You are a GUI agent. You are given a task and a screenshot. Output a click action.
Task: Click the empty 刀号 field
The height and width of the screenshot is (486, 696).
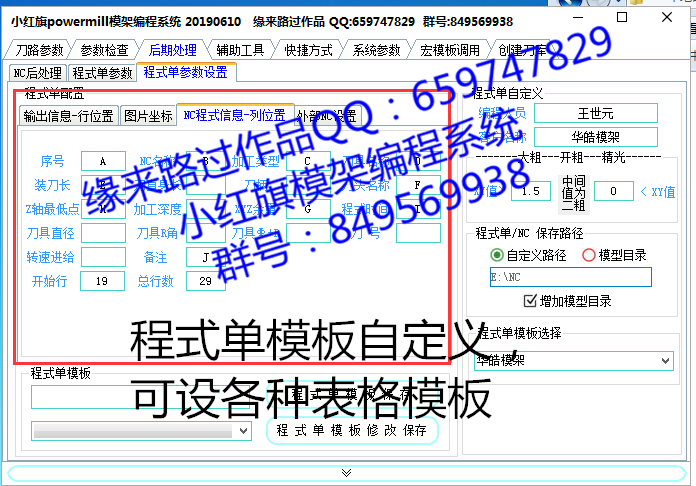tap(418, 233)
